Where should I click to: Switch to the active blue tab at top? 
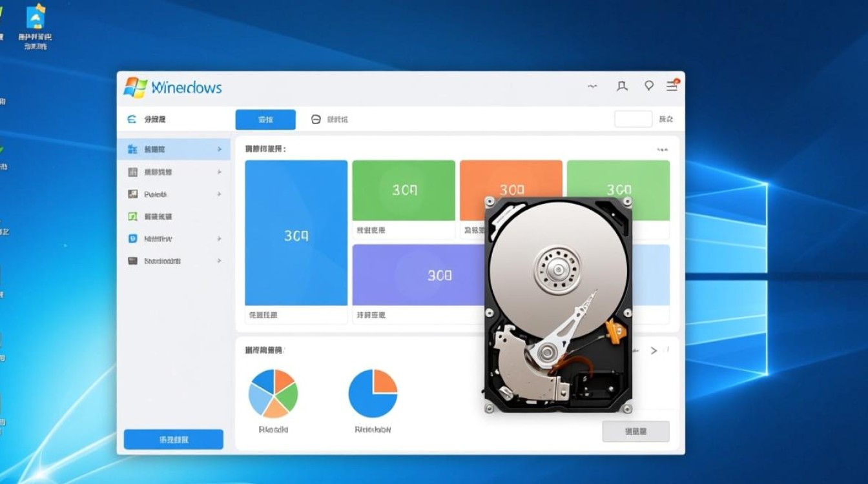click(265, 119)
